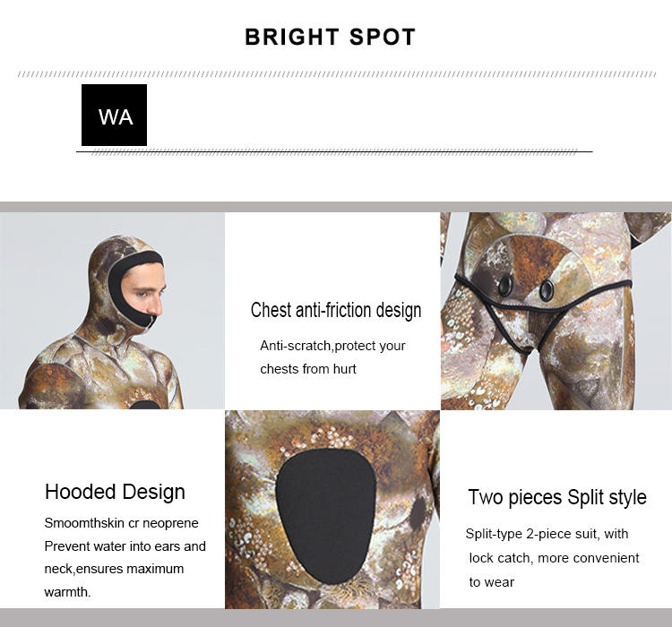Open the hooded diver photo
The width and height of the screenshot is (672, 627).
[x=112, y=311]
